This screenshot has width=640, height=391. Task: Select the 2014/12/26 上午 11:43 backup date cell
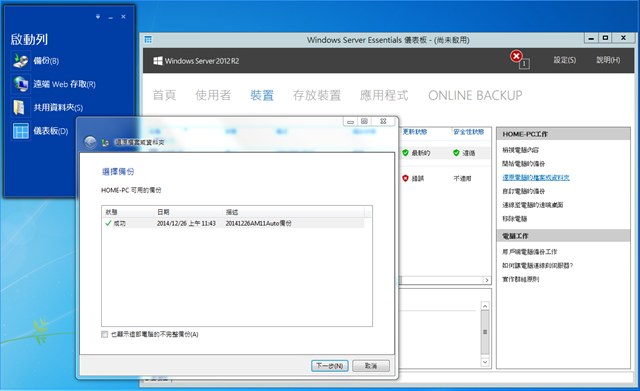coord(186,223)
